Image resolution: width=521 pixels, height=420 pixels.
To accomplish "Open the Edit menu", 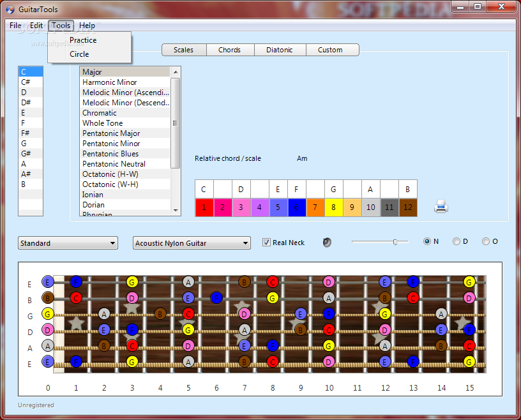I will (x=36, y=26).
